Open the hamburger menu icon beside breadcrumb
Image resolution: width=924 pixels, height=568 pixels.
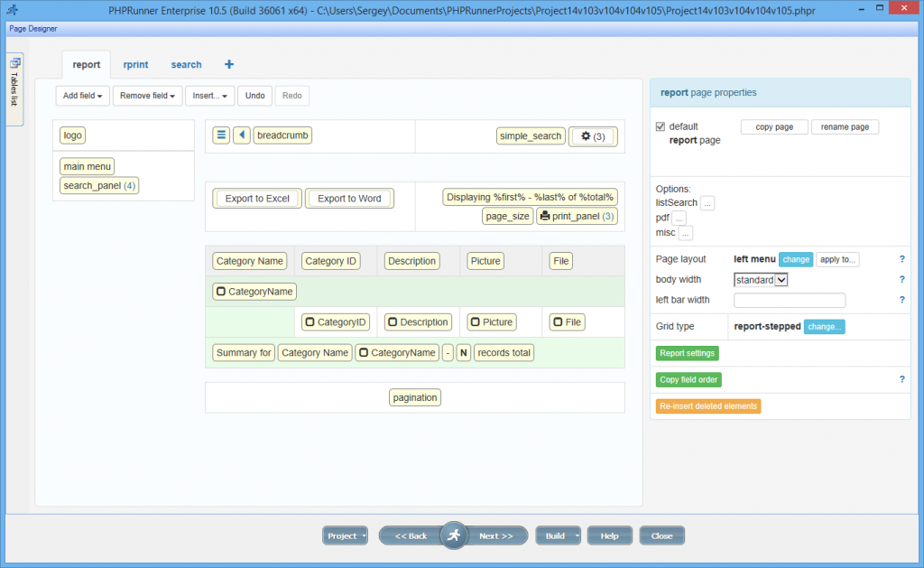220,135
